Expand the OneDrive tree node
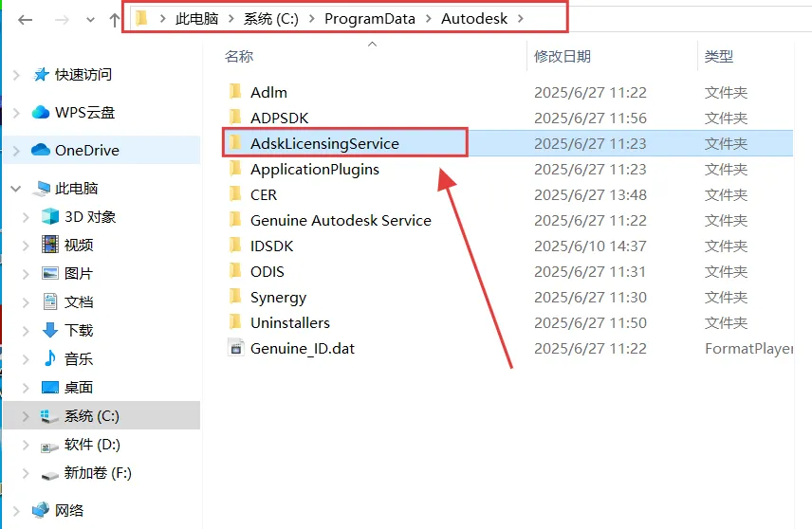 [16, 151]
